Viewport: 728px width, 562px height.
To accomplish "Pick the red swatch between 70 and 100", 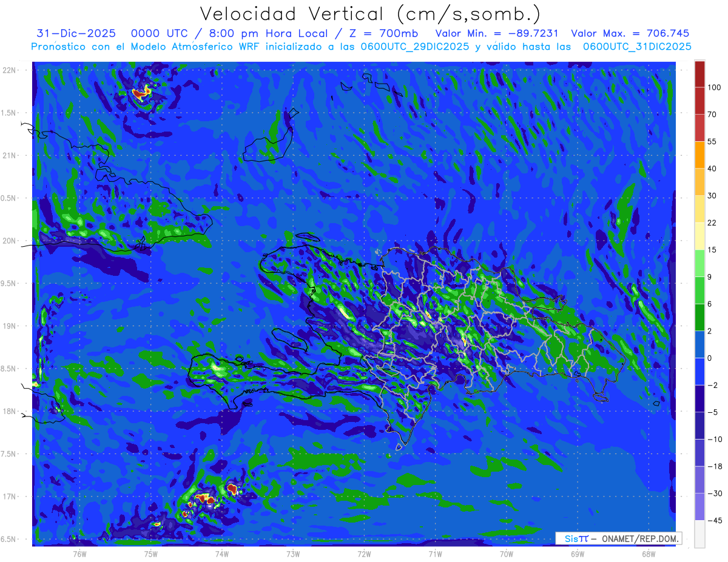I will (x=699, y=101).
